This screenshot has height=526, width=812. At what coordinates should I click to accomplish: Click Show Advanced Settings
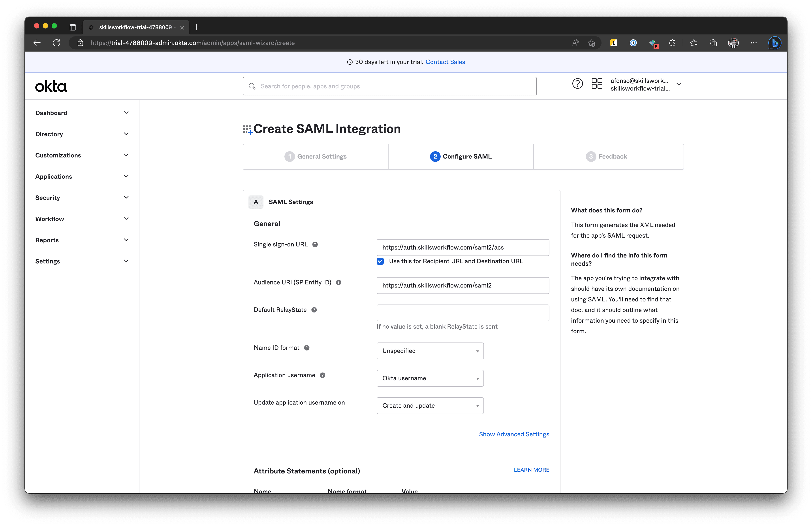click(514, 434)
